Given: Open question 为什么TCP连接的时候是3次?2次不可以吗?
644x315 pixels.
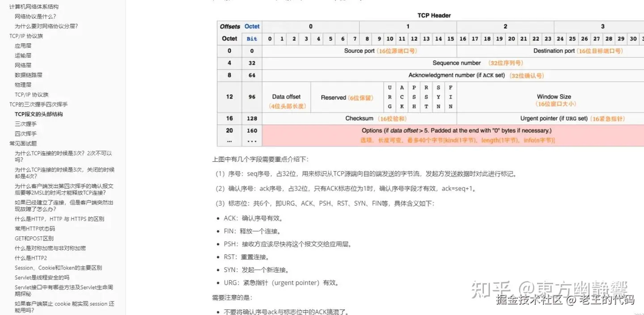Looking at the screenshot, I should click(63, 156).
